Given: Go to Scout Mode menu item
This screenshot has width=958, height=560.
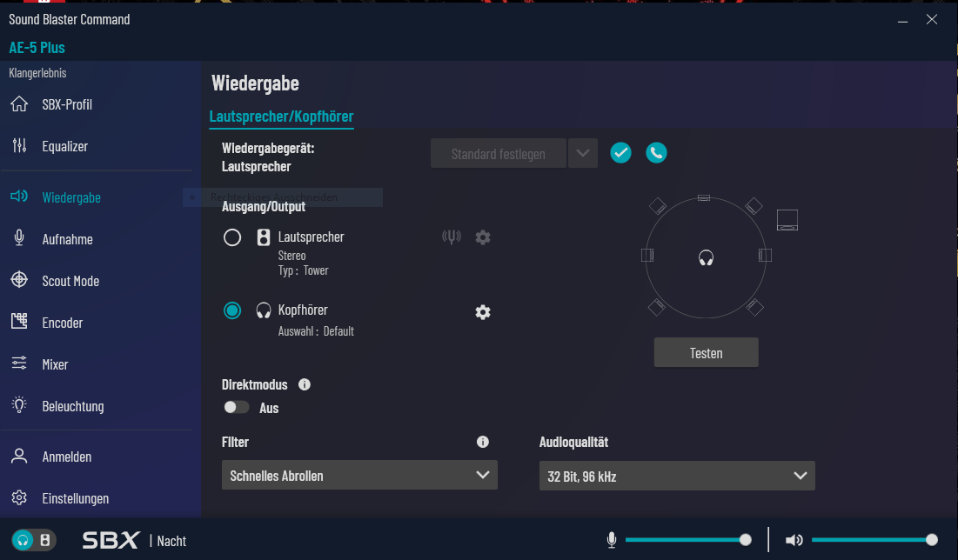Looking at the screenshot, I should pos(70,281).
